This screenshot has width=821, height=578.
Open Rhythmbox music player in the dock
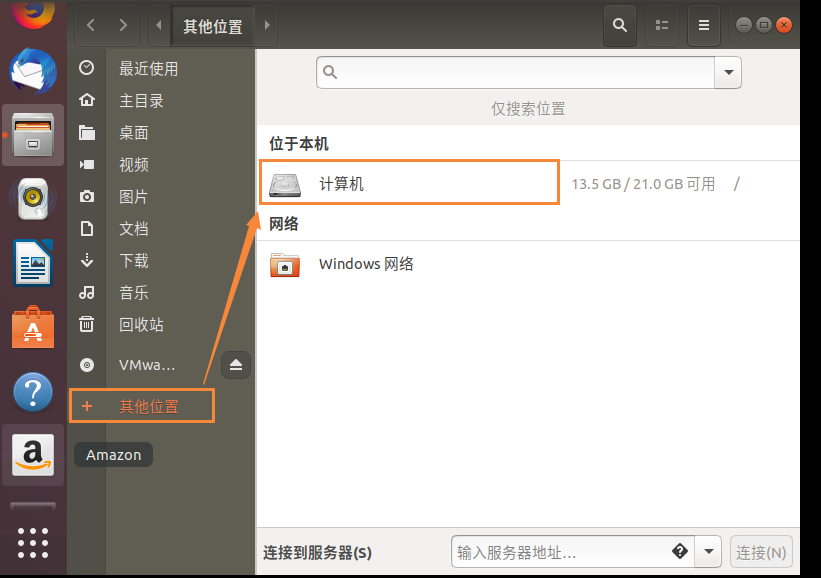point(33,198)
